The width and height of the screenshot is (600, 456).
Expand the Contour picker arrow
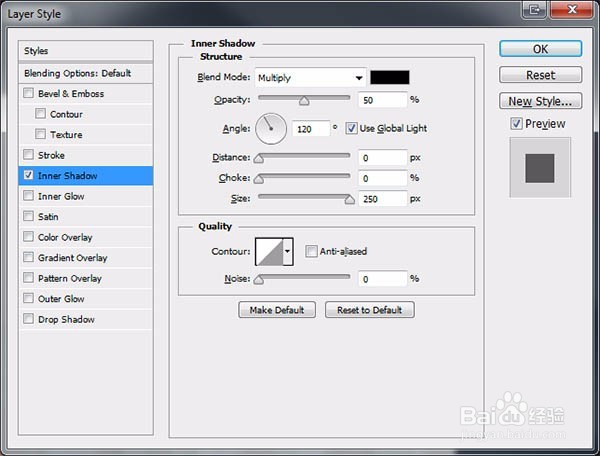tap(288, 251)
